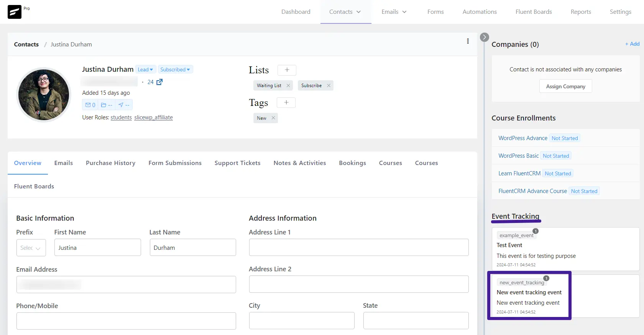Click the Test Event title
This screenshot has height=335, width=644.
[509, 245]
